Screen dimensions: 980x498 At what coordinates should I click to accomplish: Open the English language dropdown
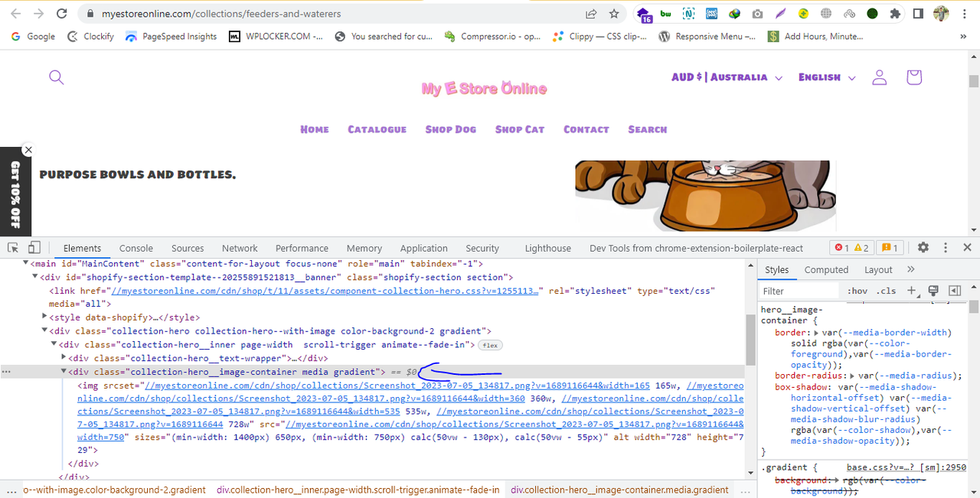coord(826,77)
